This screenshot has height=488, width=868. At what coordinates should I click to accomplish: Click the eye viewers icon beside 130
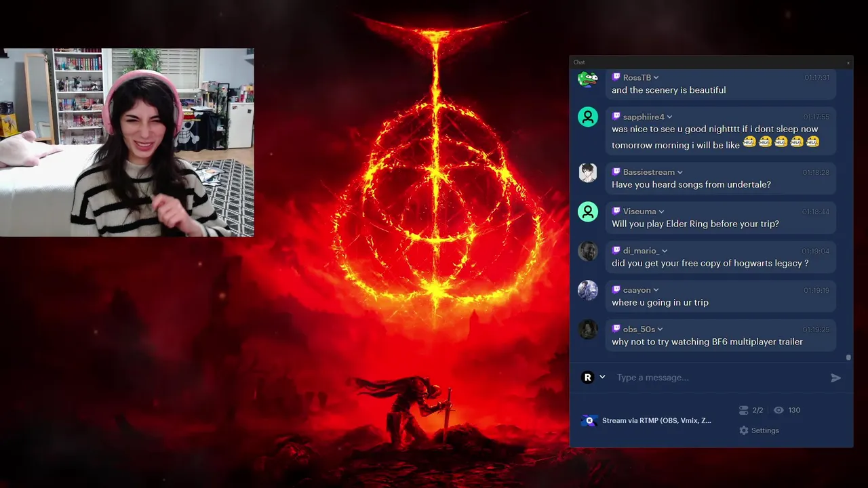[x=778, y=410]
